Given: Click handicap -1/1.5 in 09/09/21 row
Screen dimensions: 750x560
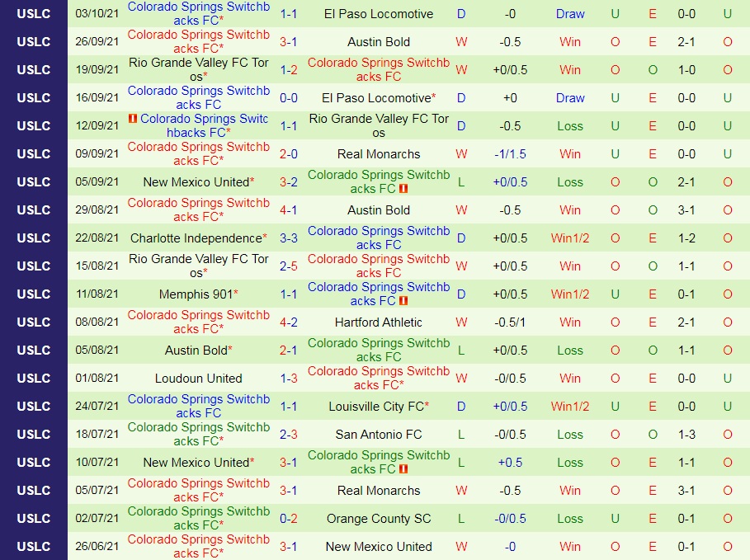Looking at the screenshot, I should [510, 154].
